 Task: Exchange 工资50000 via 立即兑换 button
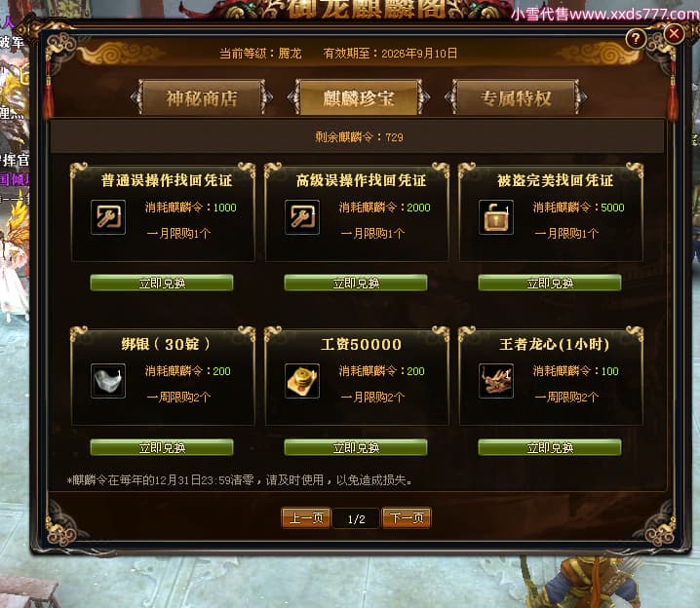tap(356, 447)
